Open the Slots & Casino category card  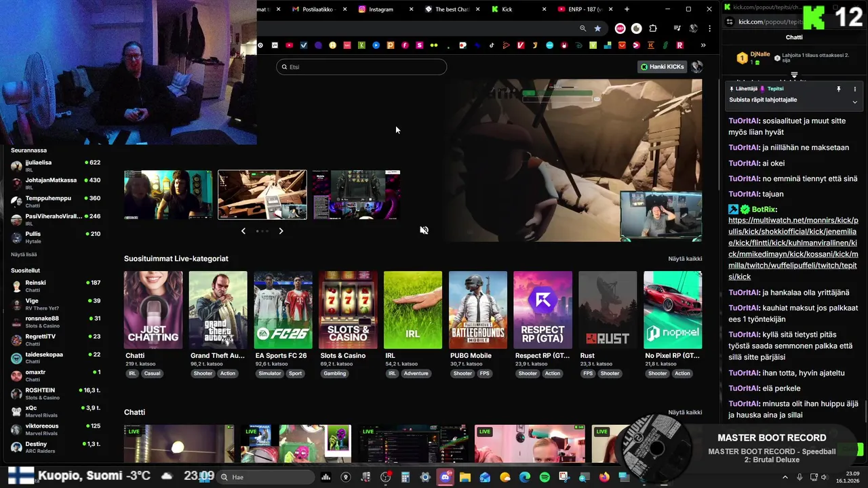(348, 310)
